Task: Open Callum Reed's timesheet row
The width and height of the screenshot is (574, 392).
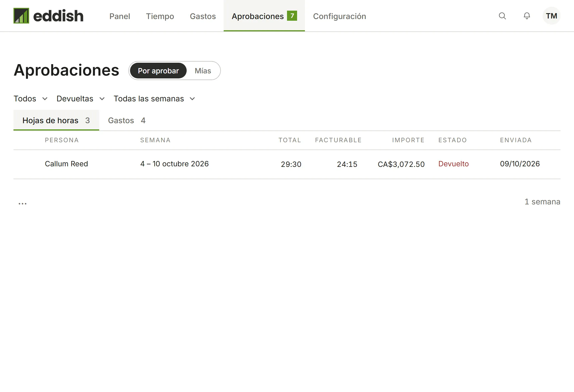Action: click(x=287, y=164)
